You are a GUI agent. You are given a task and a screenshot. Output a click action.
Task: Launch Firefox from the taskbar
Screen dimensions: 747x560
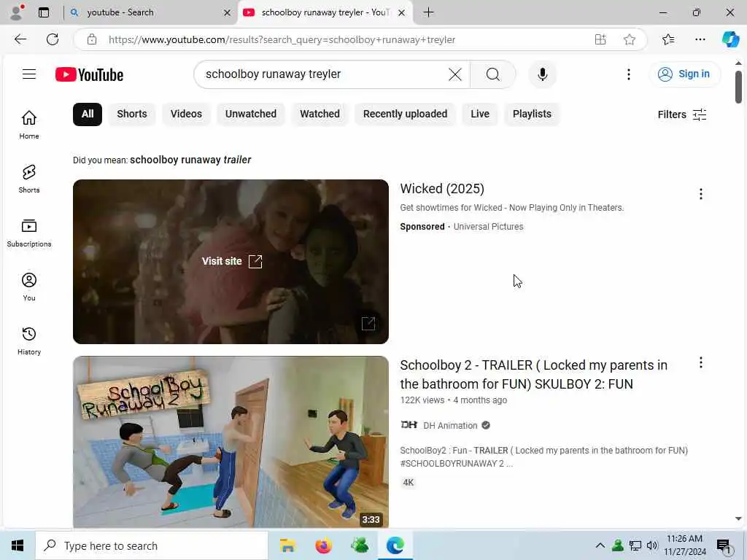pos(323,545)
